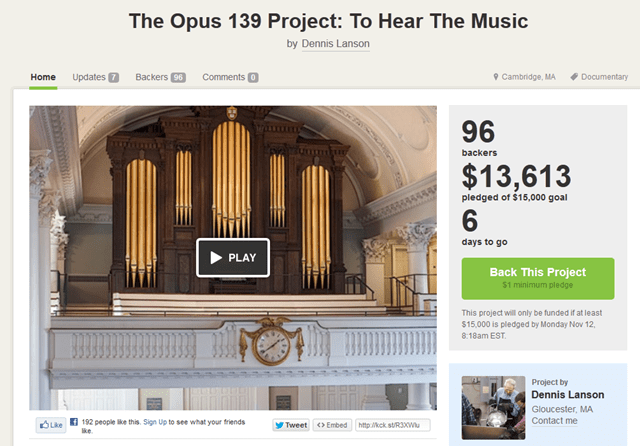This screenshot has height=446, width=640.
Task: Click the project title heading
Action: pos(328,21)
